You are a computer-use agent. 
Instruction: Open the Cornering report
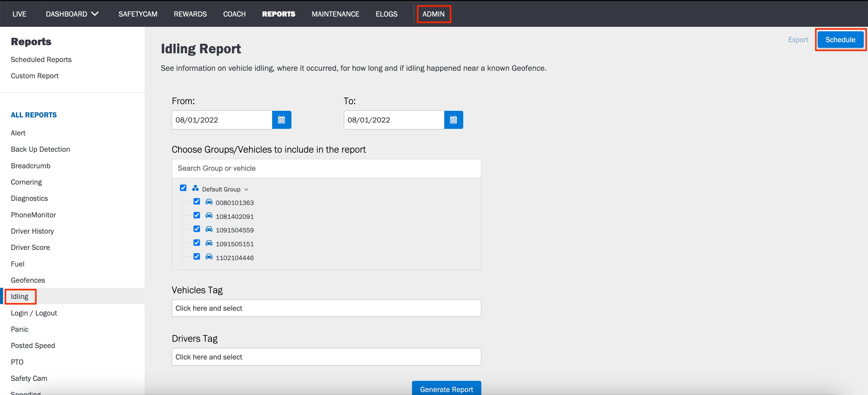tap(26, 182)
